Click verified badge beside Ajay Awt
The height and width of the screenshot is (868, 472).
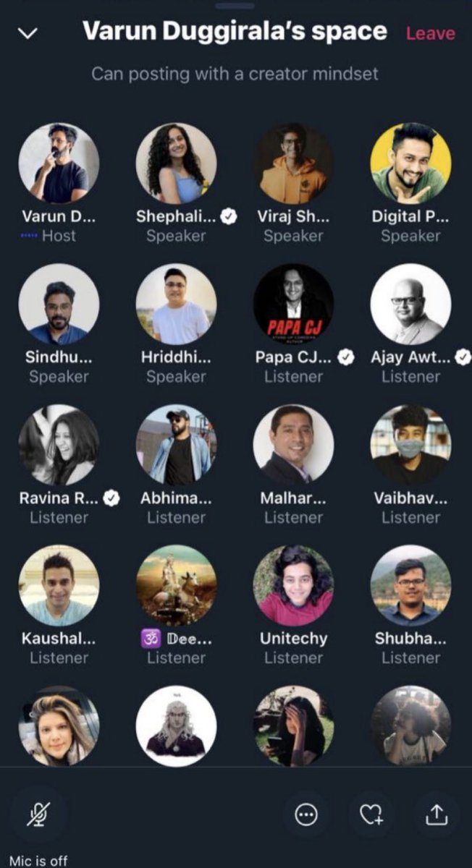(x=463, y=357)
